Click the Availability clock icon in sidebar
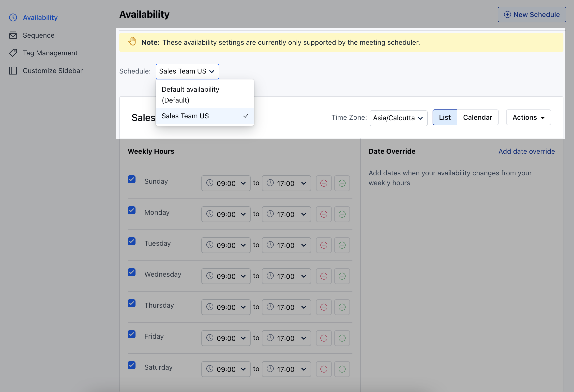Image resolution: width=574 pixels, height=392 pixels. tap(13, 17)
